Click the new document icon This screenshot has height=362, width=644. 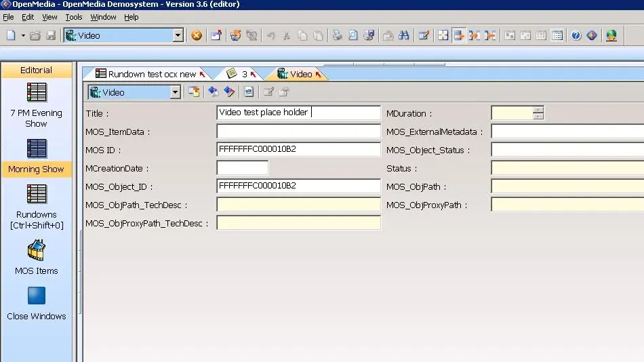pos(11,35)
